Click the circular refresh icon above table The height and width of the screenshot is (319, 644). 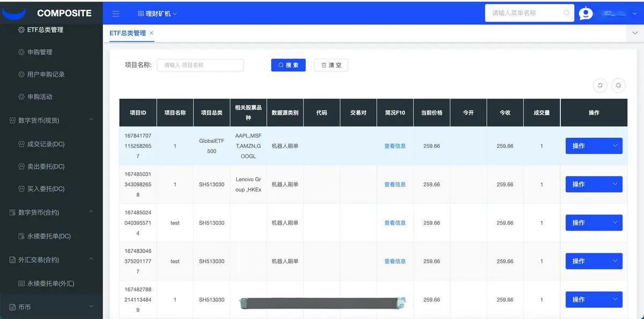600,85
